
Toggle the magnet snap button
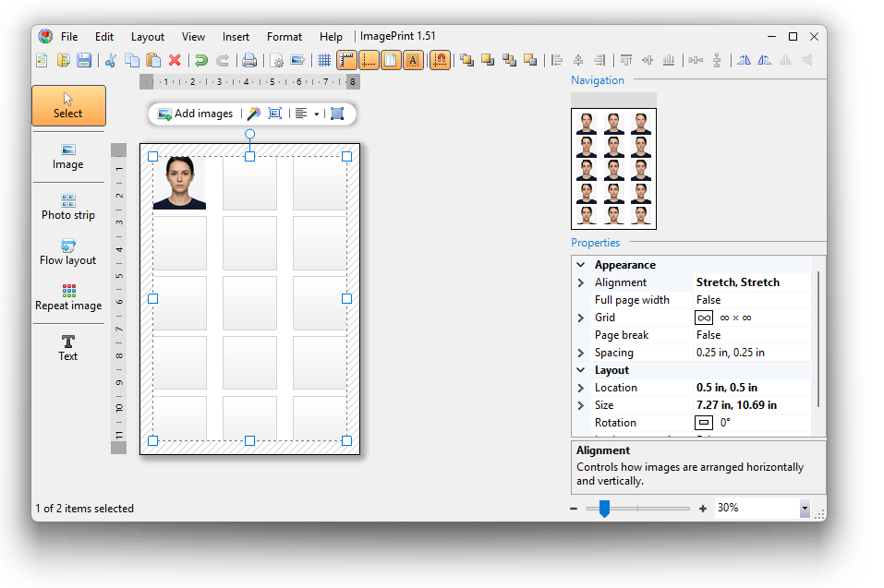click(x=441, y=61)
